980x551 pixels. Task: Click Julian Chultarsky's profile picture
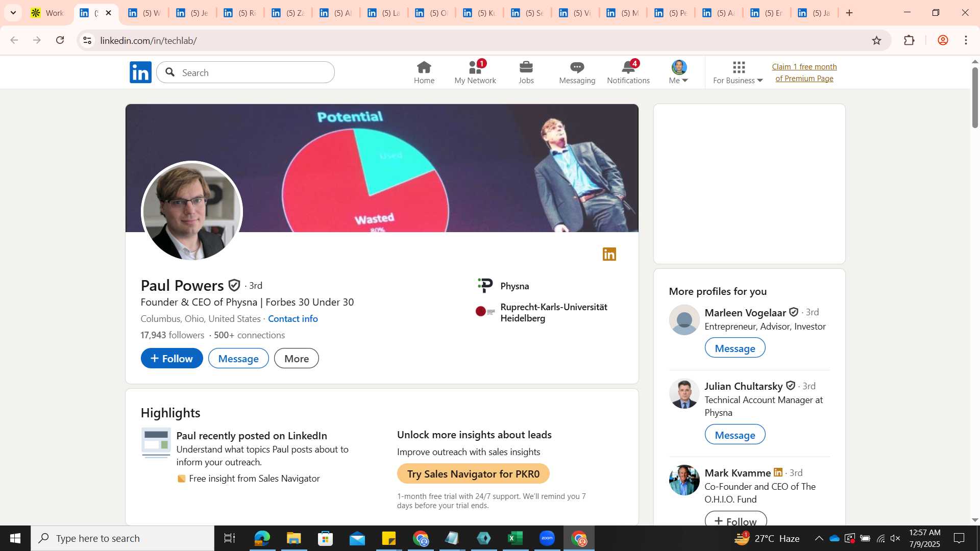684,394
